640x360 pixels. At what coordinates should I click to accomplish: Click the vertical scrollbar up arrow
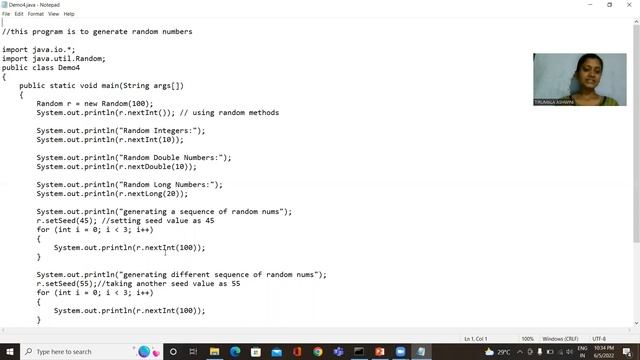click(x=637, y=22)
